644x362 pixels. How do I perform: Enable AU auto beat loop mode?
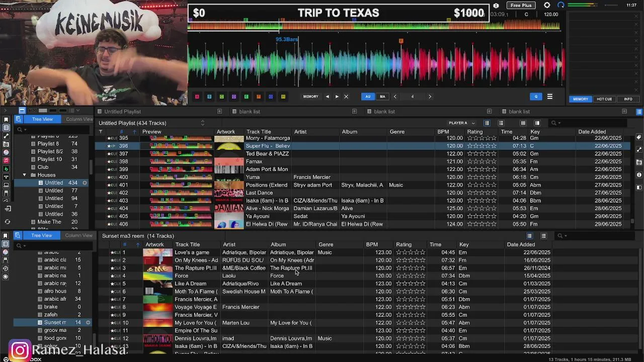pos(368,97)
